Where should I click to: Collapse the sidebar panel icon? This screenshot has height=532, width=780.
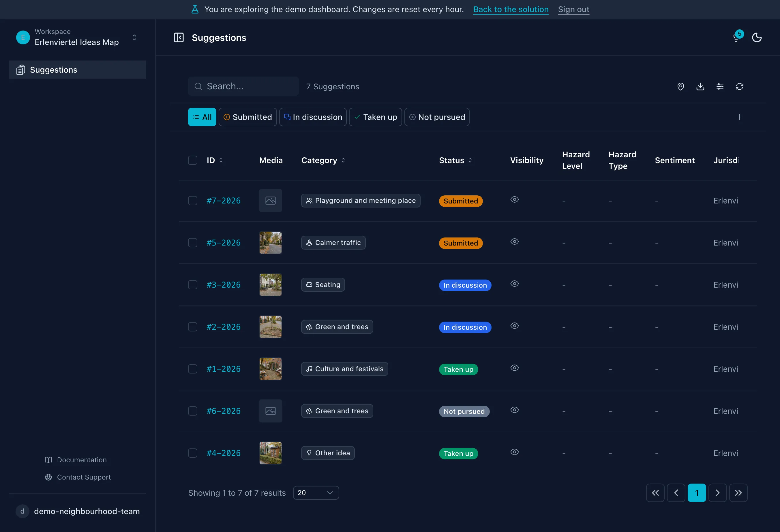pyautogui.click(x=179, y=37)
